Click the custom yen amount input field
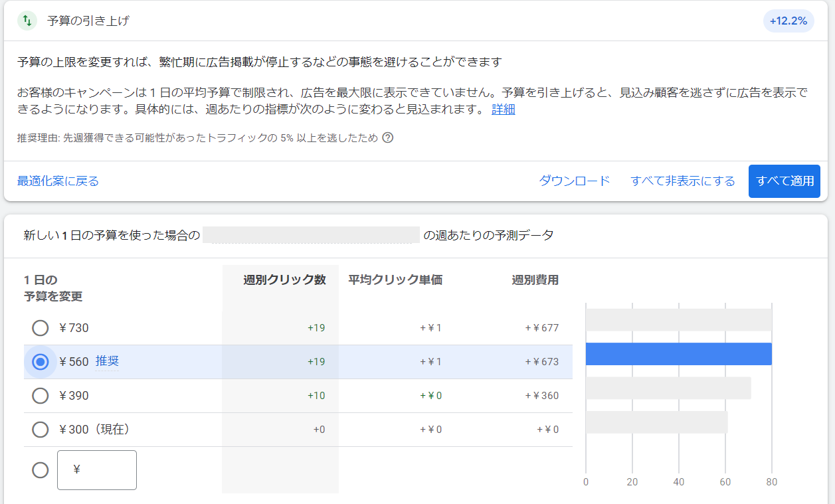This screenshot has height=504, width=835. [x=97, y=470]
